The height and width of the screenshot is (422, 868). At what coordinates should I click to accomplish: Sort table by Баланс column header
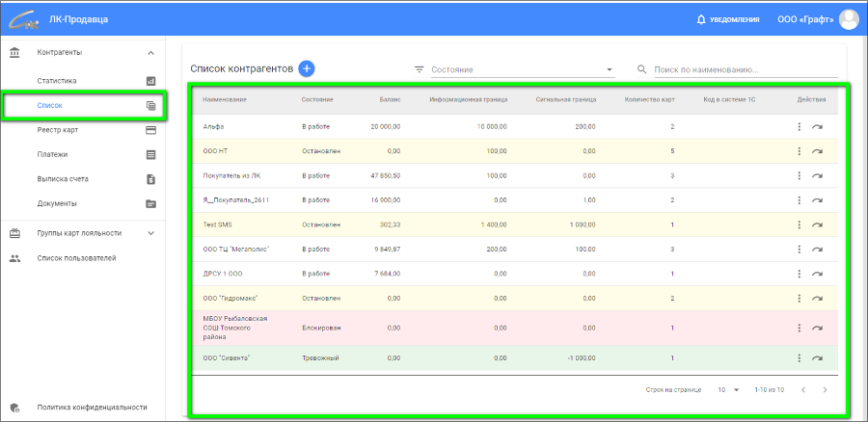(x=391, y=99)
